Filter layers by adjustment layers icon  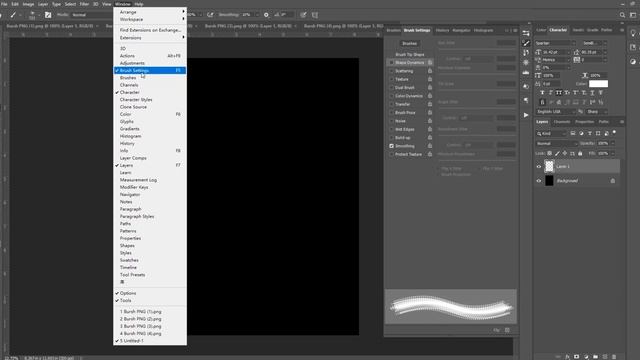pyautogui.click(x=581, y=133)
